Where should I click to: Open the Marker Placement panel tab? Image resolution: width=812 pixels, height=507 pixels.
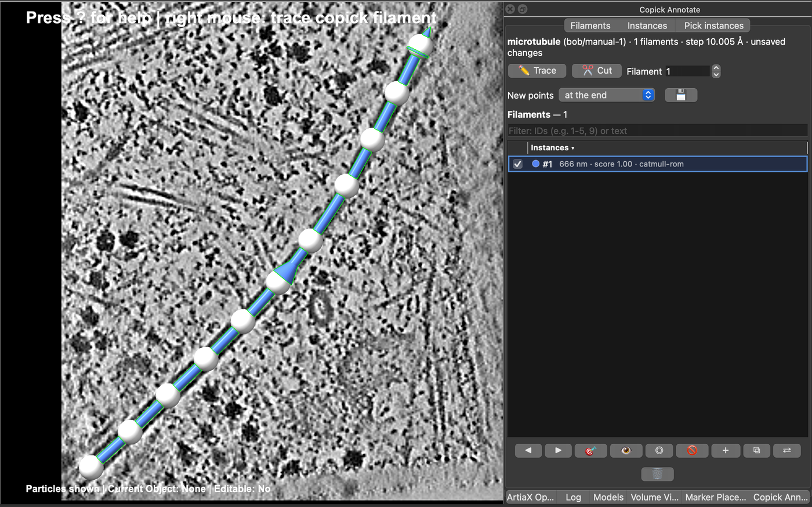[716, 497]
